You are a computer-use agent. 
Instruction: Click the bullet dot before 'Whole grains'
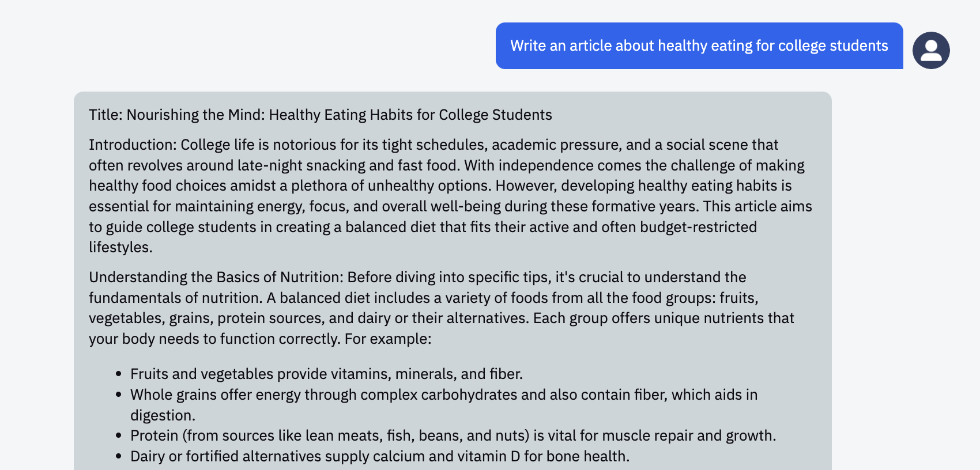(x=119, y=395)
